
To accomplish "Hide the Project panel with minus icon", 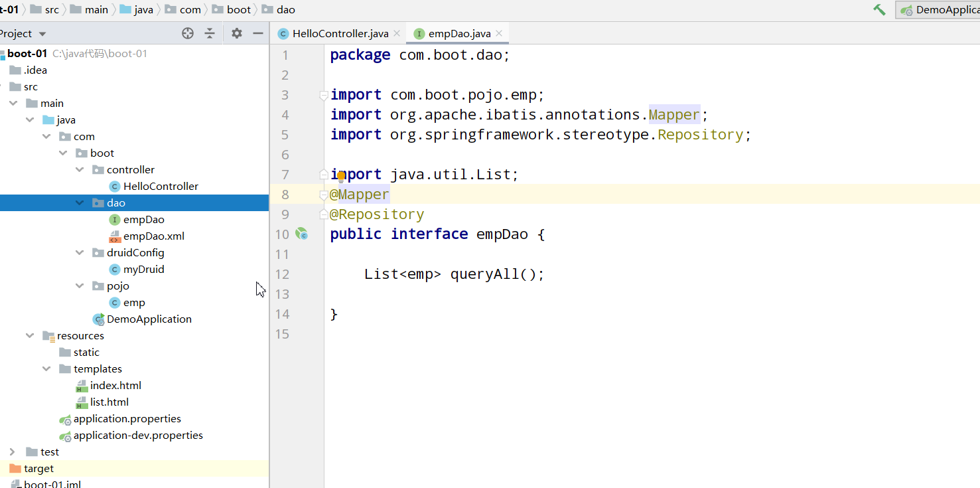I will tap(258, 33).
